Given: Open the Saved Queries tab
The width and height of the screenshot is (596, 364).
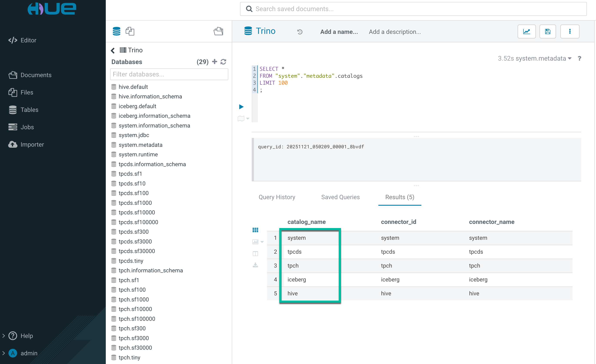Looking at the screenshot, I should [x=340, y=197].
